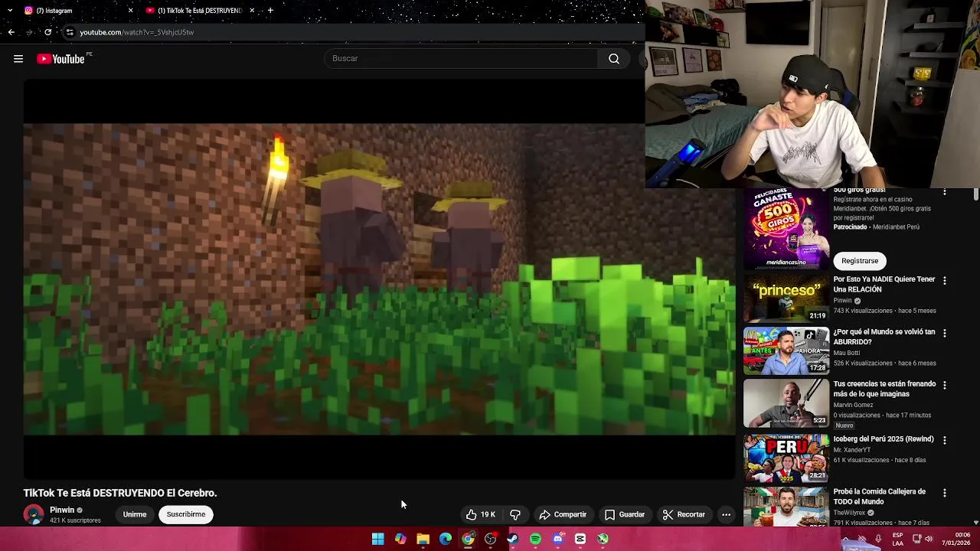Open a new browser tab
The width and height of the screenshot is (980, 551).
270,11
